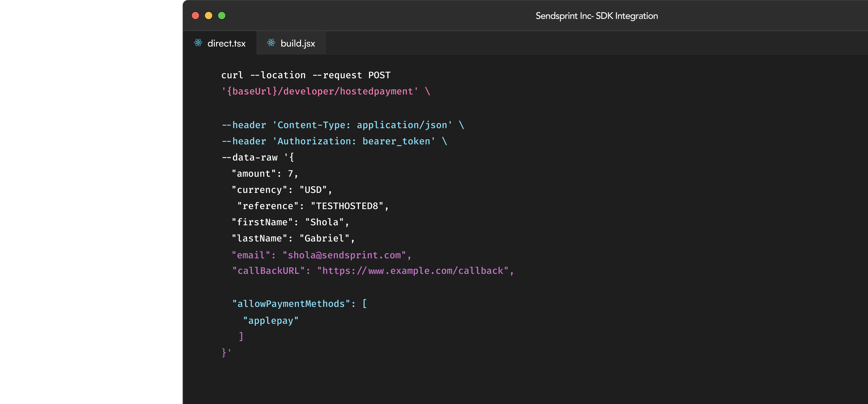Image resolution: width=868 pixels, height=404 pixels.
Task: Click the "amount": 7 line
Action: point(265,174)
